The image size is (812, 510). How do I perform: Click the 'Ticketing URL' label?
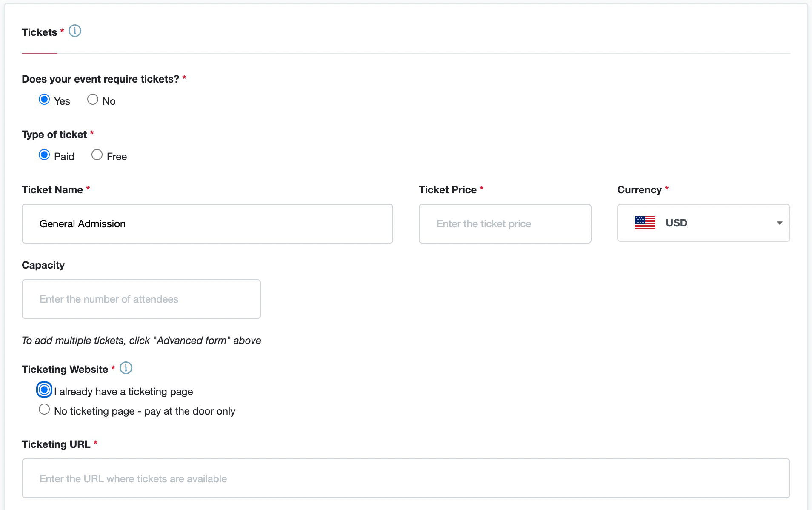pos(56,444)
